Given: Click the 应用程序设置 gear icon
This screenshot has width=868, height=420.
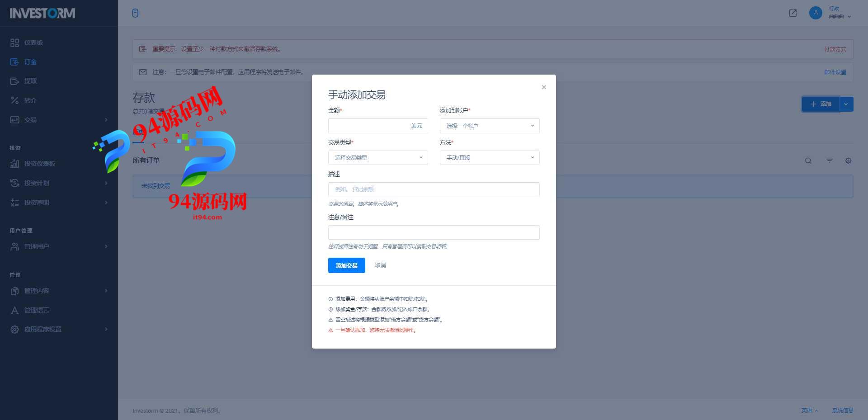Looking at the screenshot, I should [x=15, y=330].
